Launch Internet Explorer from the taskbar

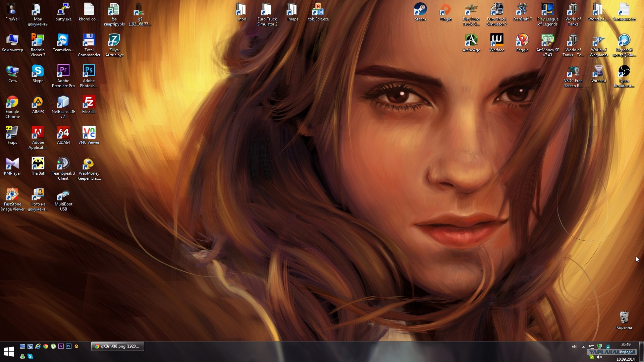tap(38, 346)
